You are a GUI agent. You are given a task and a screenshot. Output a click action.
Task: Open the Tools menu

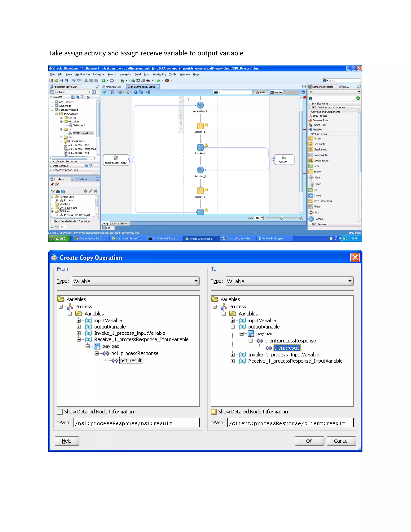173,74
